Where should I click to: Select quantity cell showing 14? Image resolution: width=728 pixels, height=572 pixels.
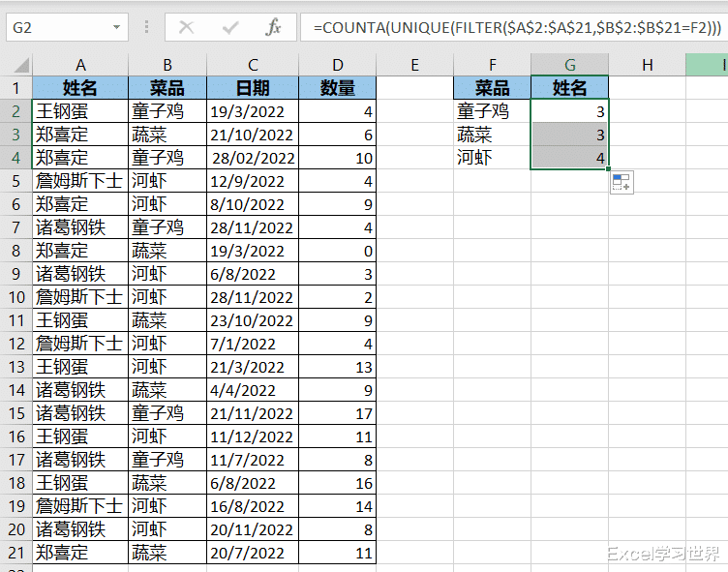(337, 505)
